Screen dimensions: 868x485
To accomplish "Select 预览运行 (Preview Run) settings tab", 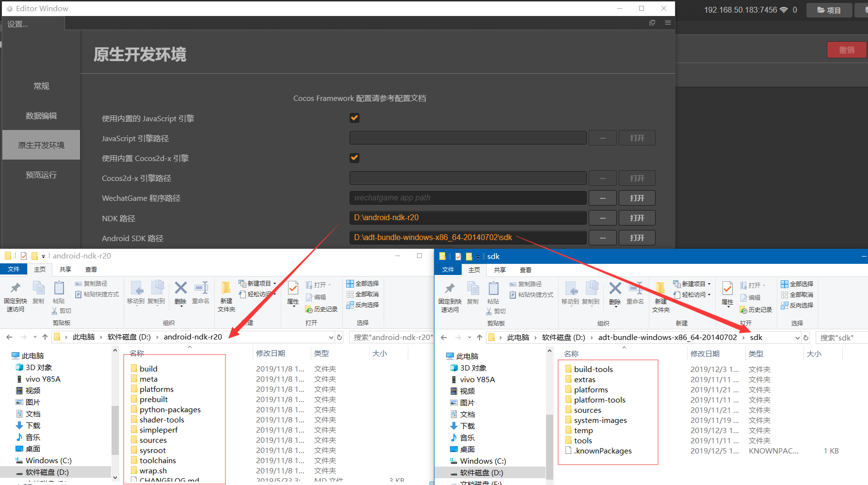I will tap(41, 175).
